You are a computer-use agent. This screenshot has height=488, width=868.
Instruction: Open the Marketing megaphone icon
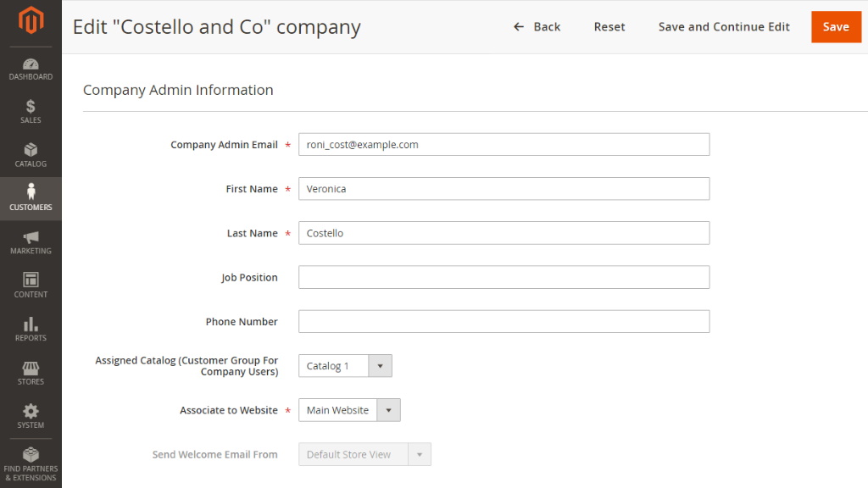pos(31,238)
